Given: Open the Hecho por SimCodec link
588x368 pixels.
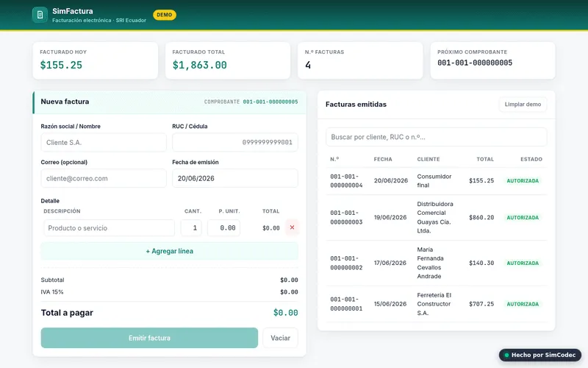Looking at the screenshot, I should [x=540, y=355].
